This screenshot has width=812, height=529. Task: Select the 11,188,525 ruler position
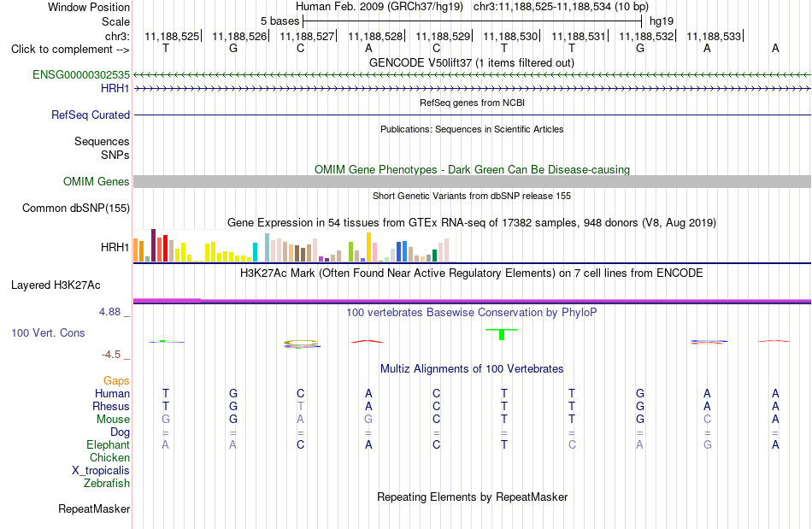172,36
